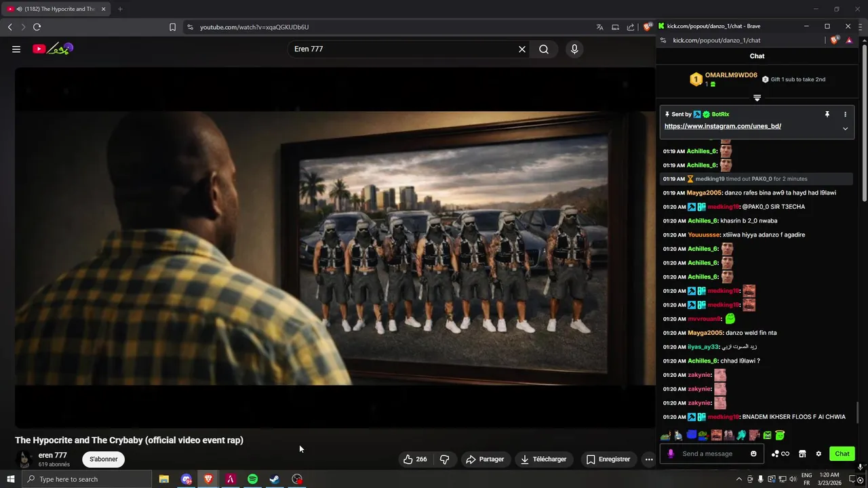Image resolution: width=868 pixels, height=488 pixels.
Task: Open the eren 777 channel avatar
Action: [24, 459]
